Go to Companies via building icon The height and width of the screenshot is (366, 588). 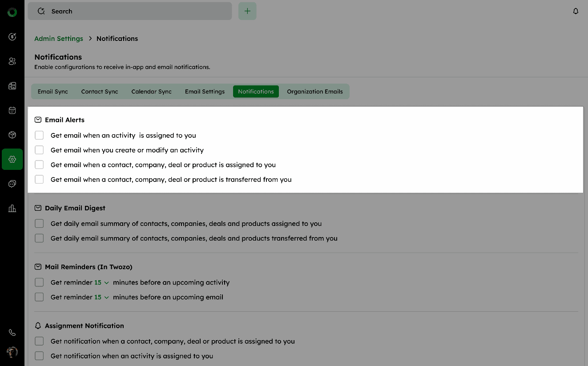point(12,86)
